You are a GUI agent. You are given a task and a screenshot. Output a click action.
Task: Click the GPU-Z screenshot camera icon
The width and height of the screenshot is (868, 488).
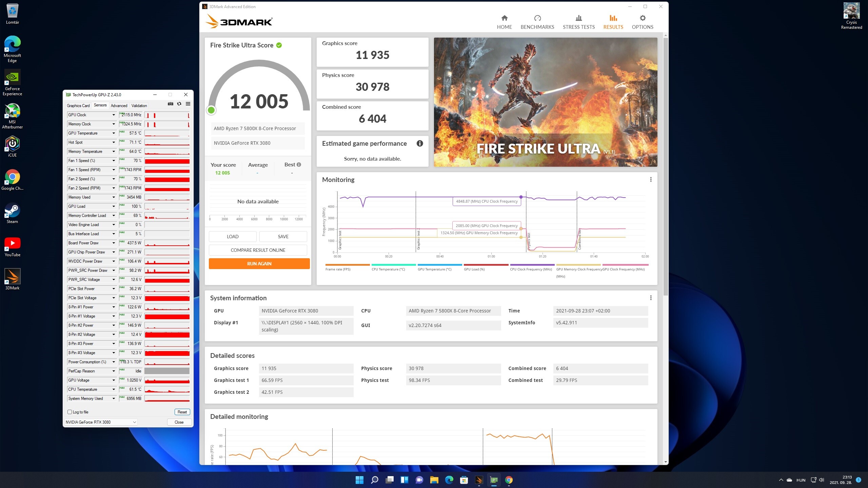171,104
